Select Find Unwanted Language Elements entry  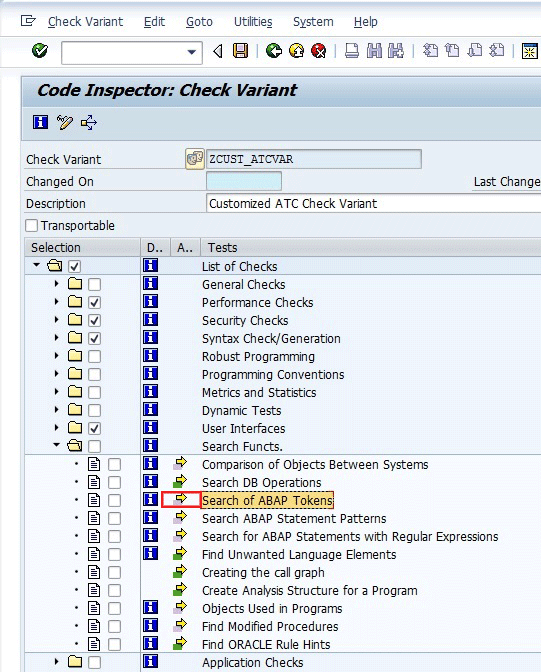pos(299,555)
